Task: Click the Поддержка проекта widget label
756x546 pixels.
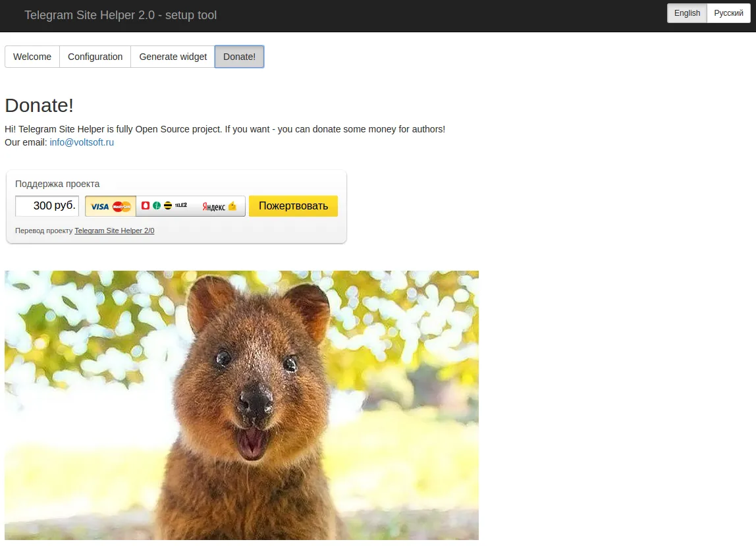Action: tap(57, 184)
